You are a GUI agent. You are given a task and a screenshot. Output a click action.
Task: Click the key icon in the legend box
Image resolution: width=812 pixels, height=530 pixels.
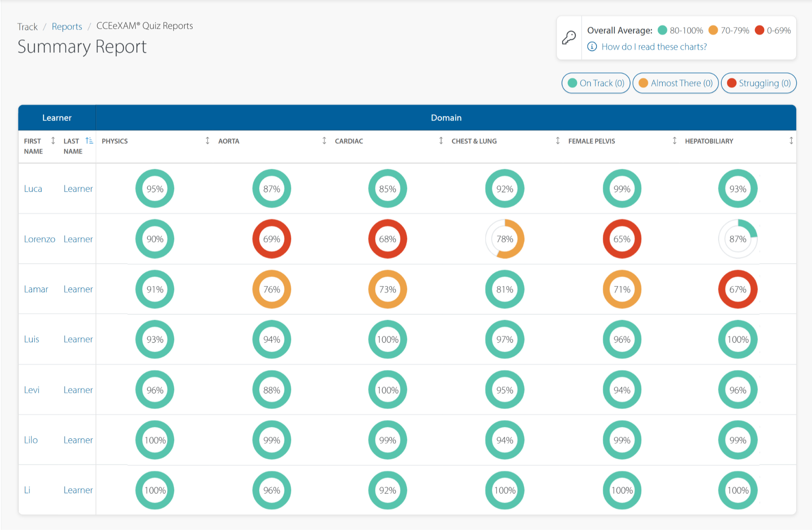(569, 37)
